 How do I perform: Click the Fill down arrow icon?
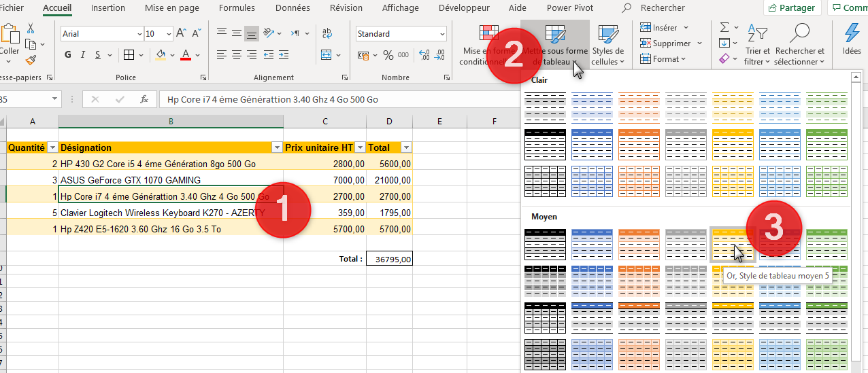724,43
